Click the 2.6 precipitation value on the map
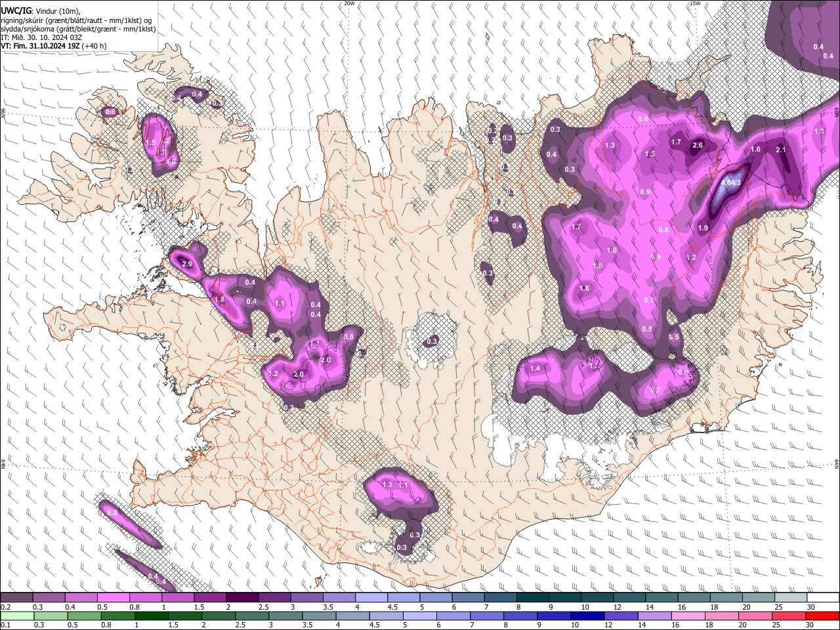This screenshot has height=630, width=840. tap(698, 145)
